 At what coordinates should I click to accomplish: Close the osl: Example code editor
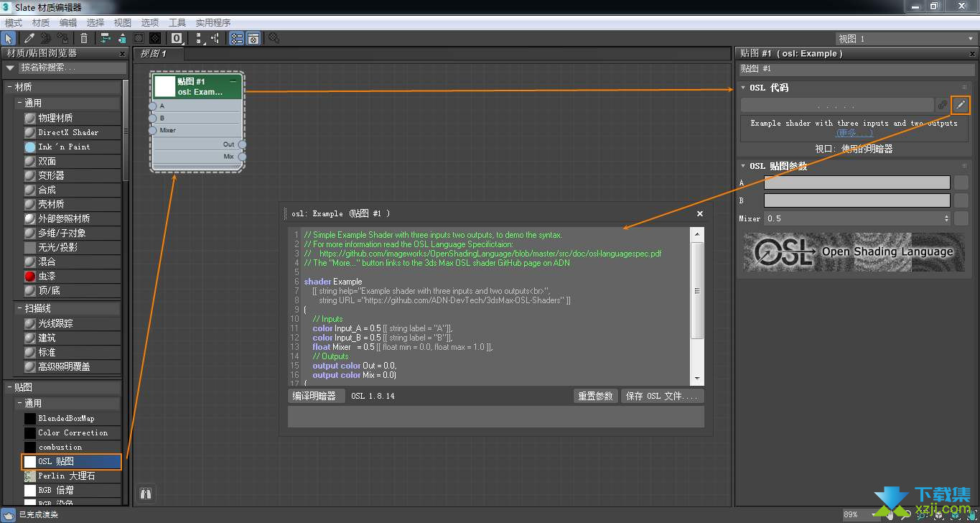point(700,213)
